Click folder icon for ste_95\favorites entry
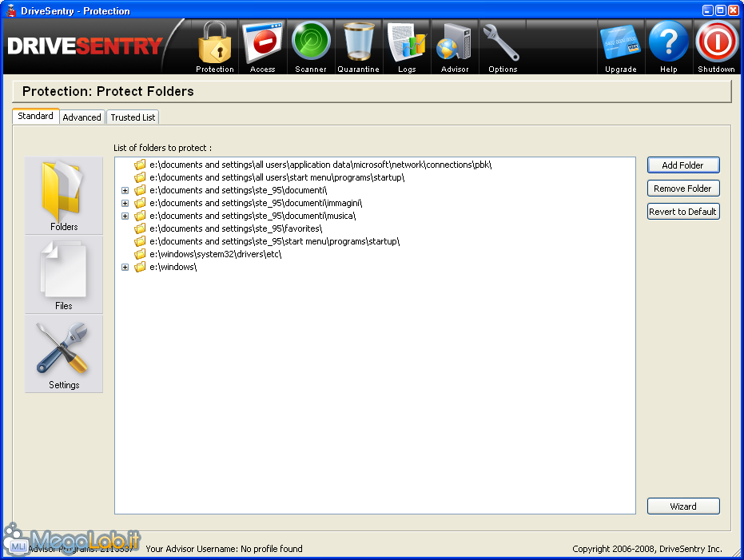The image size is (744, 560). pos(140,228)
